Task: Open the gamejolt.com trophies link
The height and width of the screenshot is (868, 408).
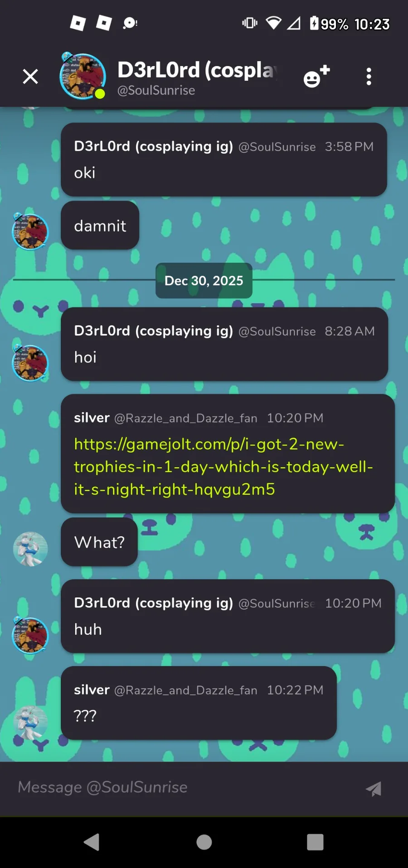Action: click(x=223, y=467)
